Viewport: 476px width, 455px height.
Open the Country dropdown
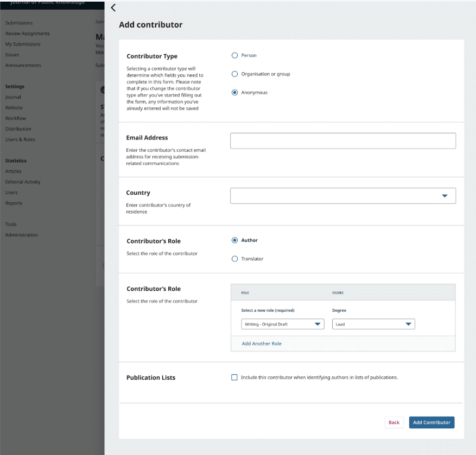click(342, 196)
